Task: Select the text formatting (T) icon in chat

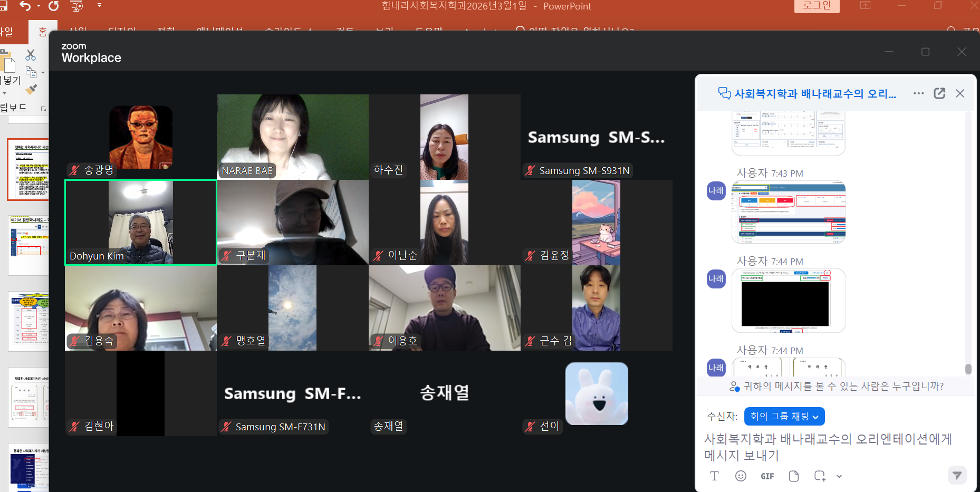Action: click(x=715, y=476)
